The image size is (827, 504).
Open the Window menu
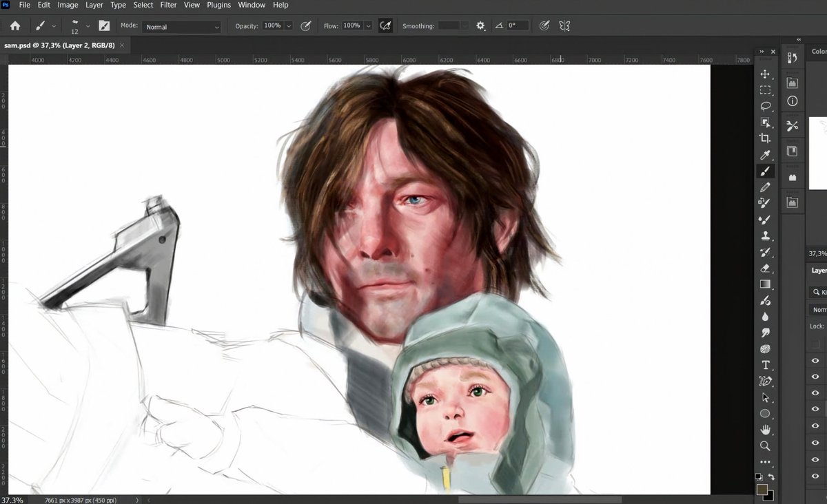(252, 5)
